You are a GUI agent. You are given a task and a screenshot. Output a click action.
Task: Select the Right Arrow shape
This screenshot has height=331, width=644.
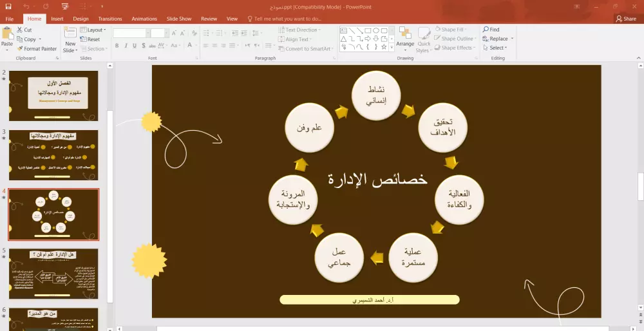368,39
